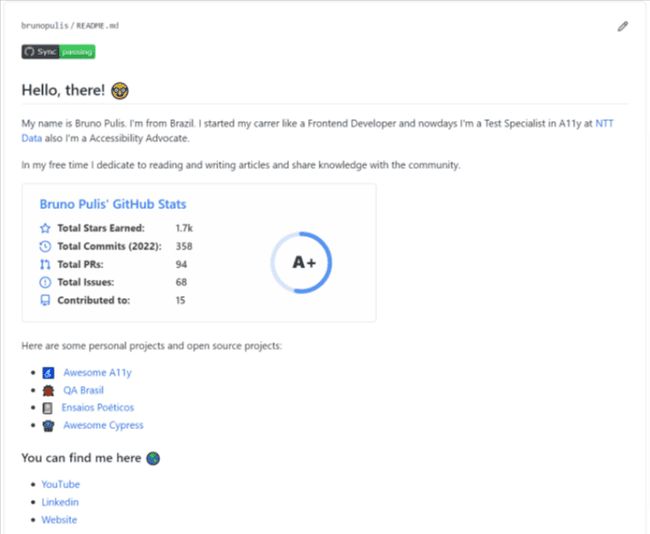The image size is (650, 534).
Task: Click the 68 issues value
Action: tap(181, 282)
